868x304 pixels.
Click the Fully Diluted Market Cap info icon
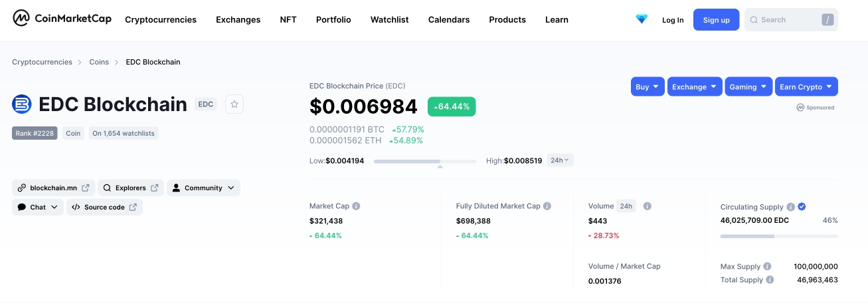point(547,206)
